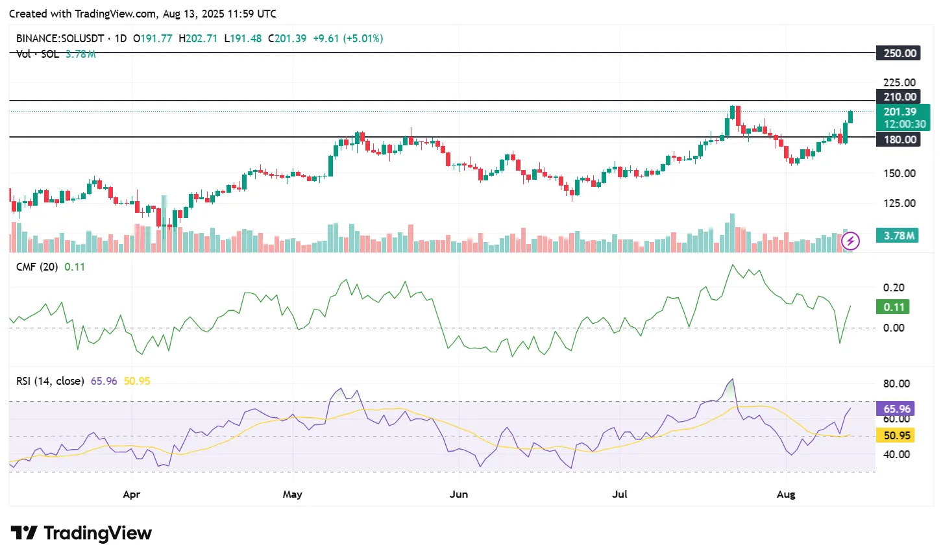This screenshot has height=560, width=943.
Task: Click the purple 65.96 RSI value badge
Action: pyautogui.click(x=894, y=408)
